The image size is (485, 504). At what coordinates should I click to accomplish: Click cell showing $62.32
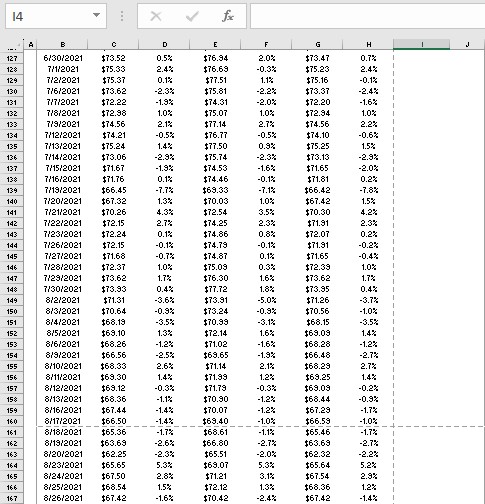(317, 454)
